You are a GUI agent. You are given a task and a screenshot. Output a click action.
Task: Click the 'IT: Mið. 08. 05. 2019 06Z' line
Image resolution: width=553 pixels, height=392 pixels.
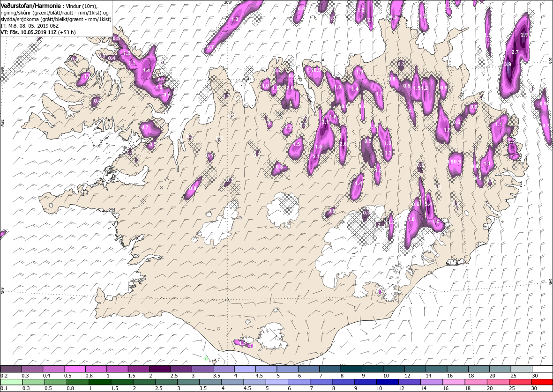tap(29, 26)
